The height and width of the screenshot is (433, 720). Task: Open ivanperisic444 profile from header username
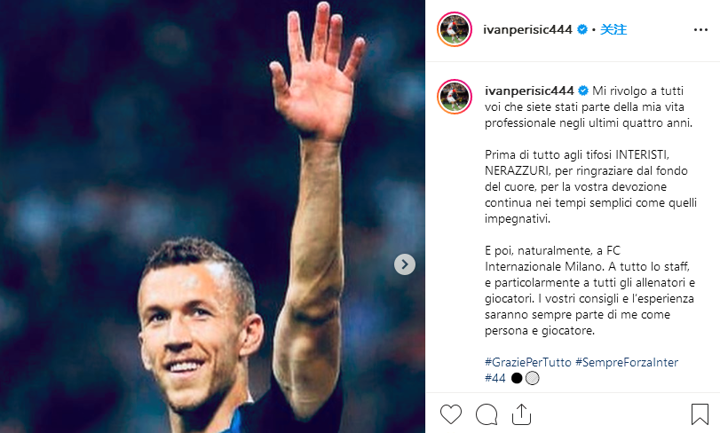[x=528, y=30]
